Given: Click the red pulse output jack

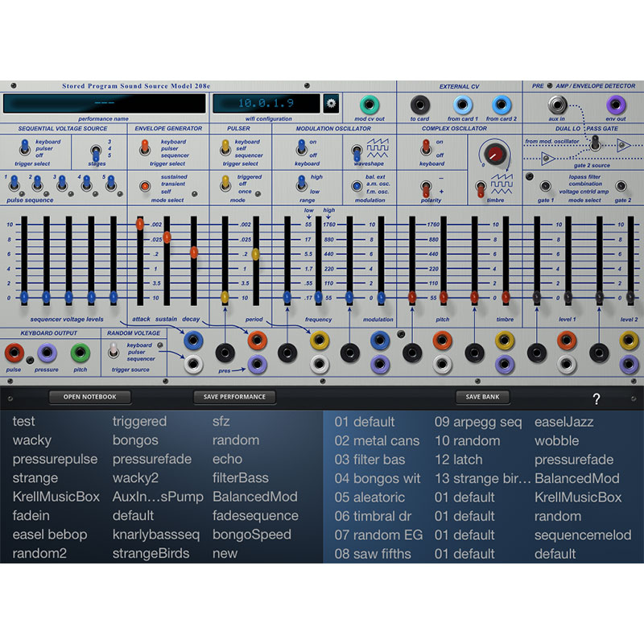Looking at the screenshot, I should (x=13, y=352).
